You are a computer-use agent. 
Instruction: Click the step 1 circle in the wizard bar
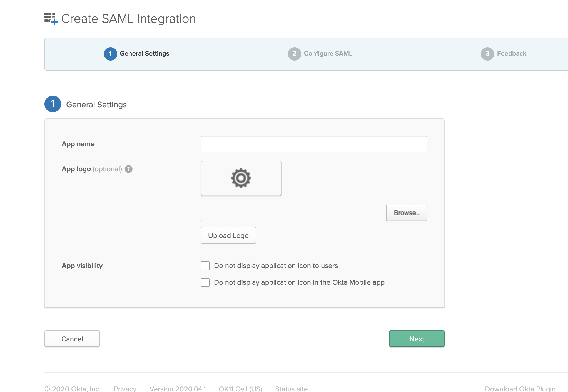pyautogui.click(x=110, y=54)
